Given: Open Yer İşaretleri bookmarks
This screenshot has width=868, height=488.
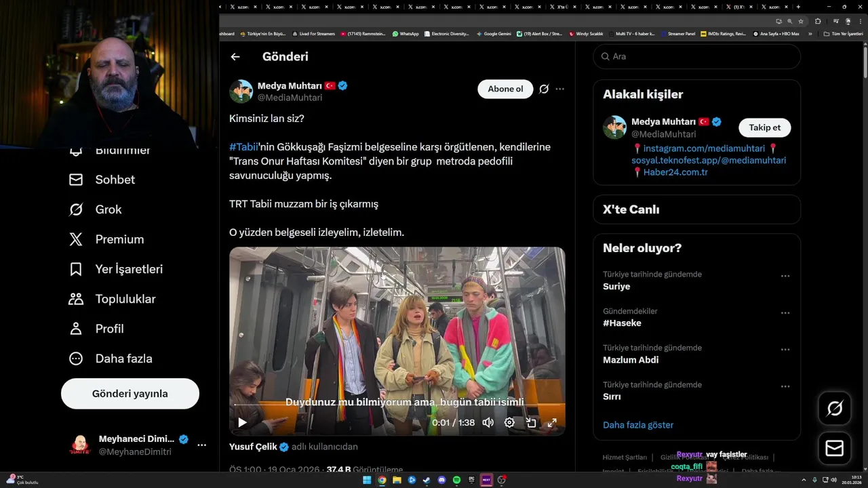Looking at the screenshot, I should point(116,269).
